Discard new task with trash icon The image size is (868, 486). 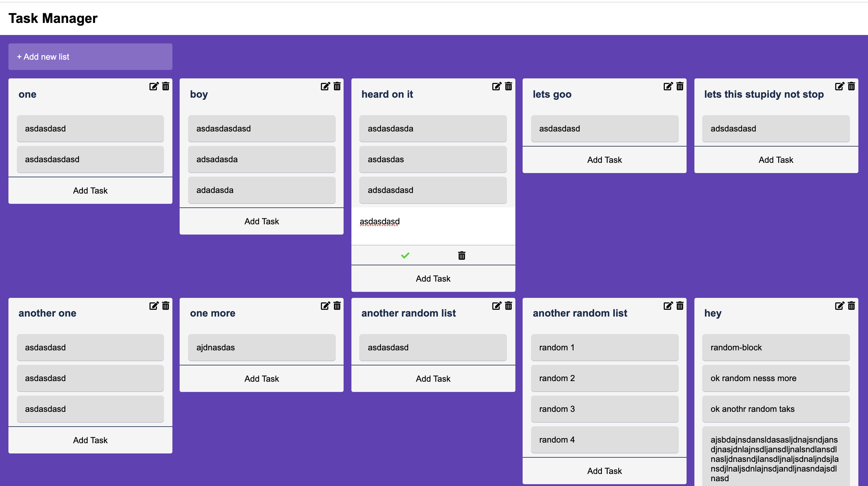(x=462, y=255)
